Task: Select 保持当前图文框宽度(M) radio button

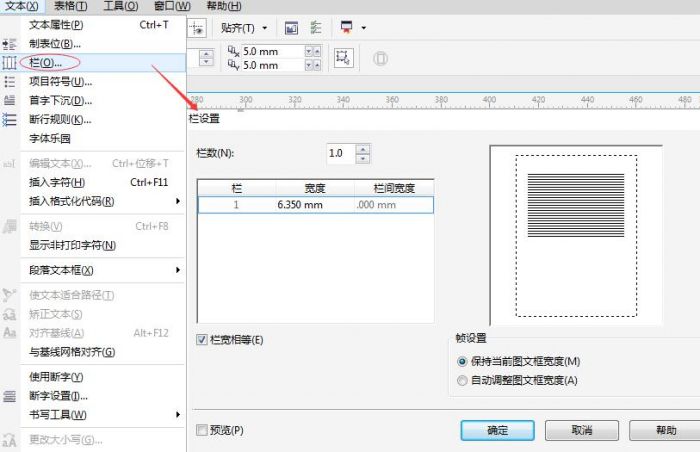Action: point(462,361)
